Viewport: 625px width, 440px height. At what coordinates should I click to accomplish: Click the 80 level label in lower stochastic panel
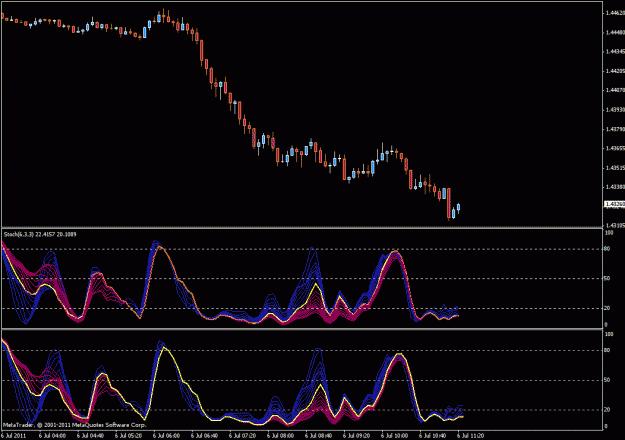click(x=607, y=351)
